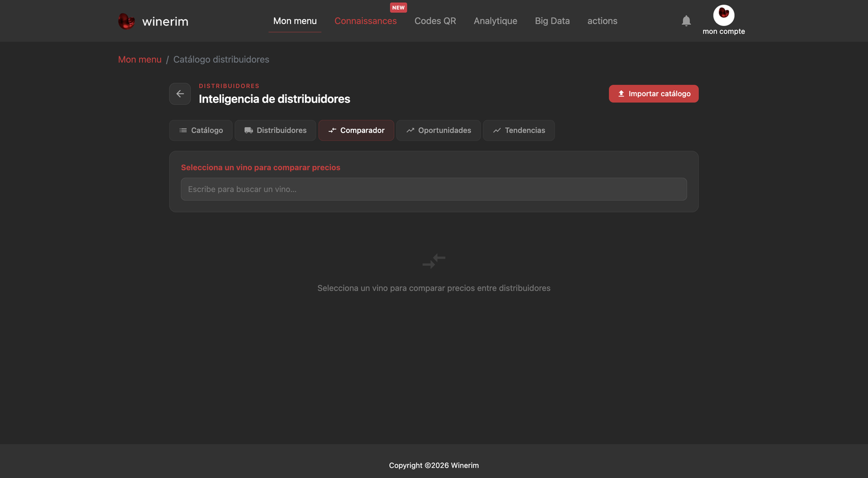Open Big Data menu item
The image size is (868, 478).
coord(552,21)
